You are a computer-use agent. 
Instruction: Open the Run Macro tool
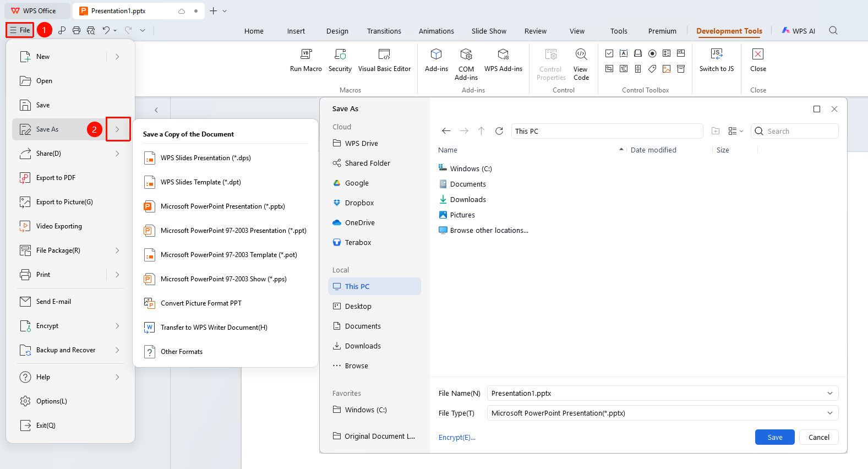(x=306, y=61)
